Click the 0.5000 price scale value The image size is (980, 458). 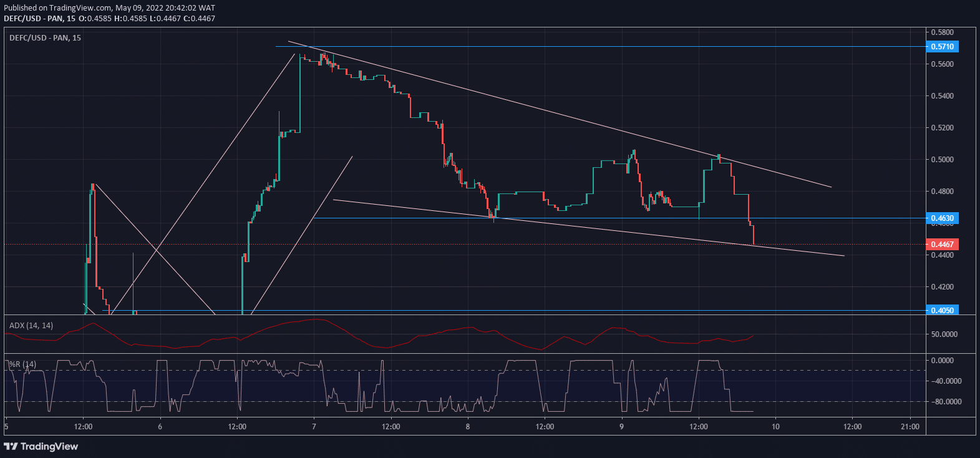coord(942,160)
